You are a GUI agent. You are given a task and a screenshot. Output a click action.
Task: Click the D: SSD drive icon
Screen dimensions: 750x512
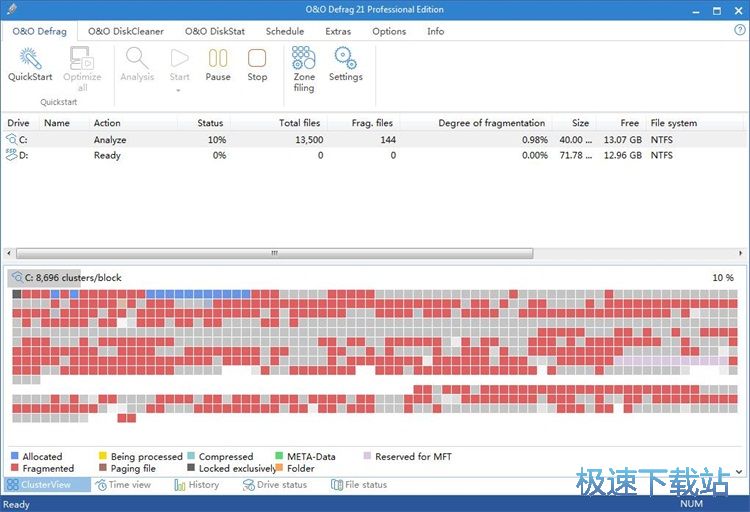11,155
